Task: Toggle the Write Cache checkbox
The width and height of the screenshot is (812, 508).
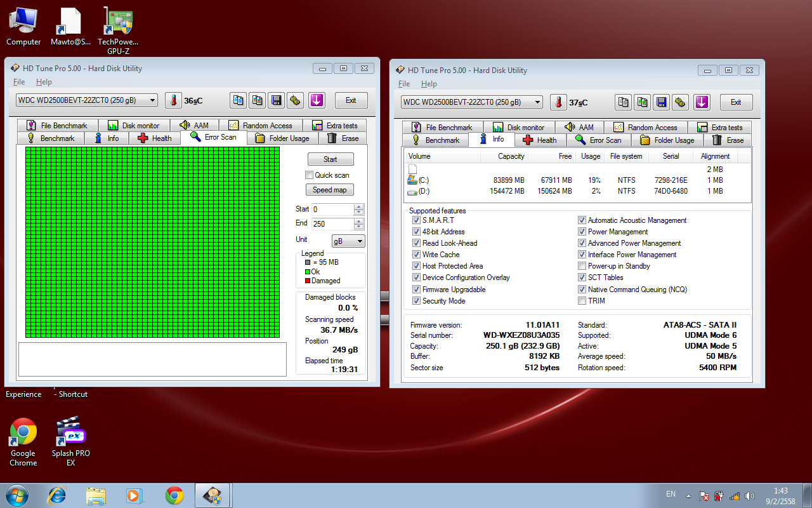Action: click(x=416, y=255)
